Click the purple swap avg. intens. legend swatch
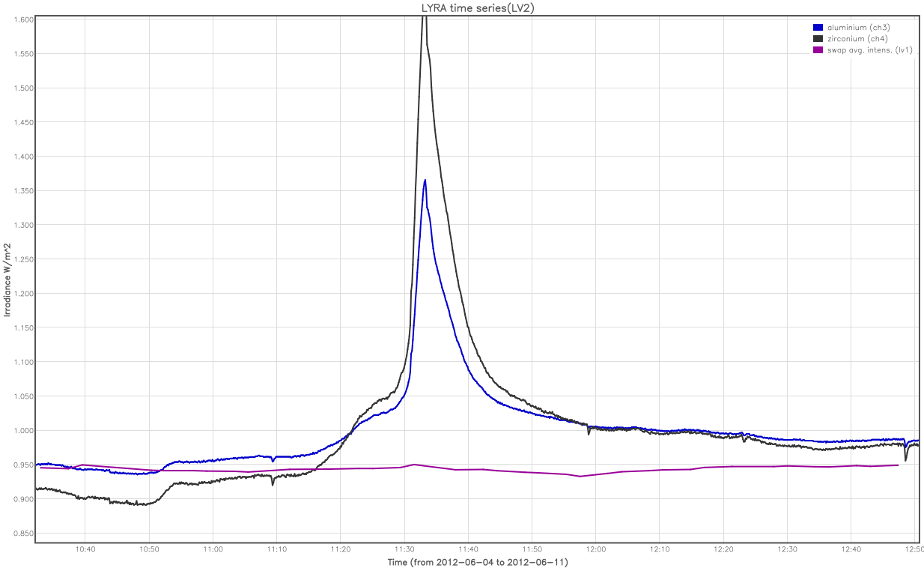The image size is (924, 571). click(x=818, y=50)
